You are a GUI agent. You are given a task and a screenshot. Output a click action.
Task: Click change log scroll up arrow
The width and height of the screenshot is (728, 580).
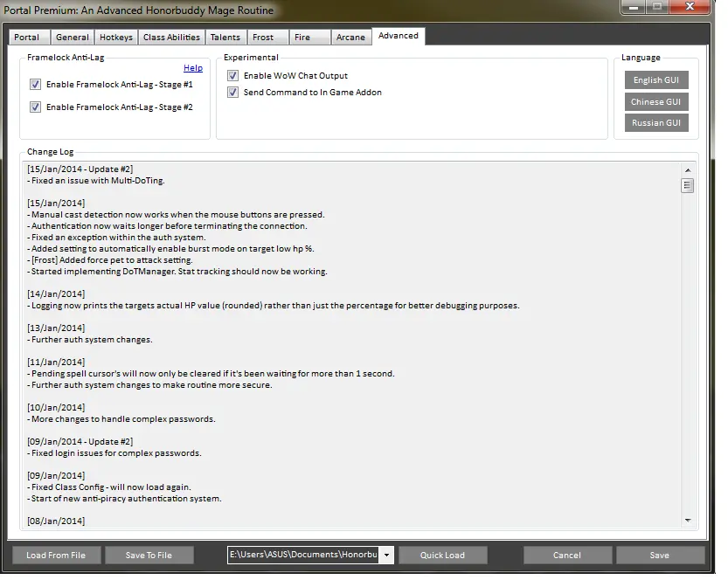pyautogui.click(x=688, y=170)
